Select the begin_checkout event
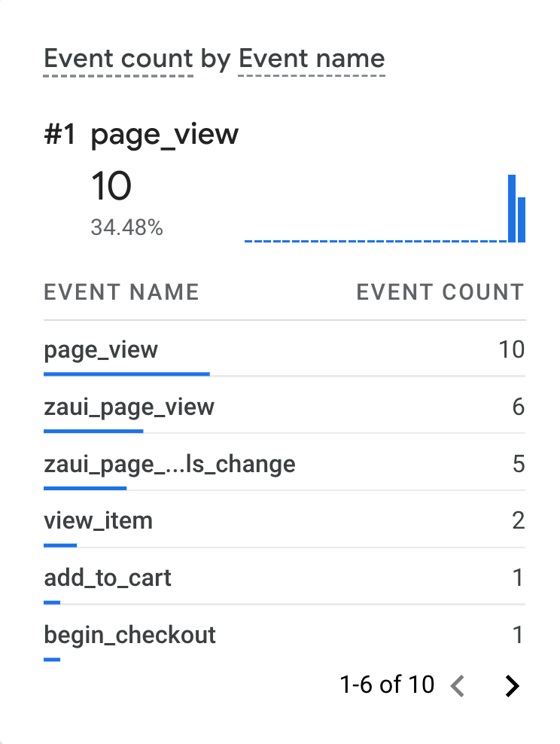 [129, 635]
